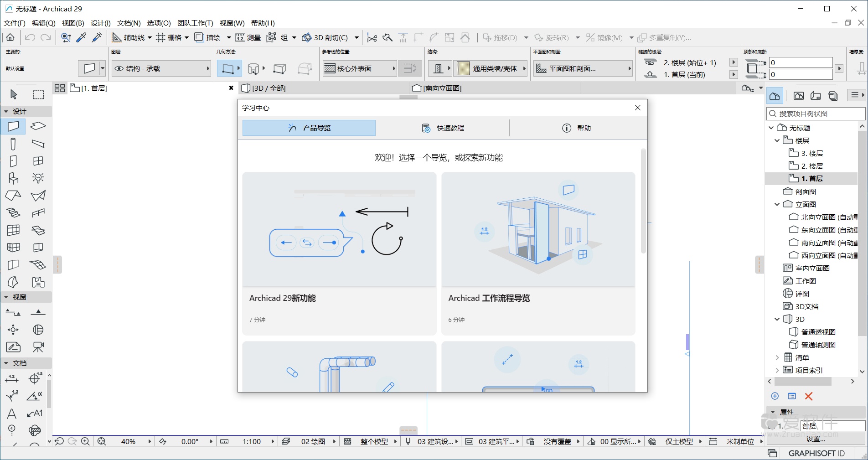Viewport: 868px width, 460px height.
Task: Open the 团队工作(T) menu
Action: 195,23
